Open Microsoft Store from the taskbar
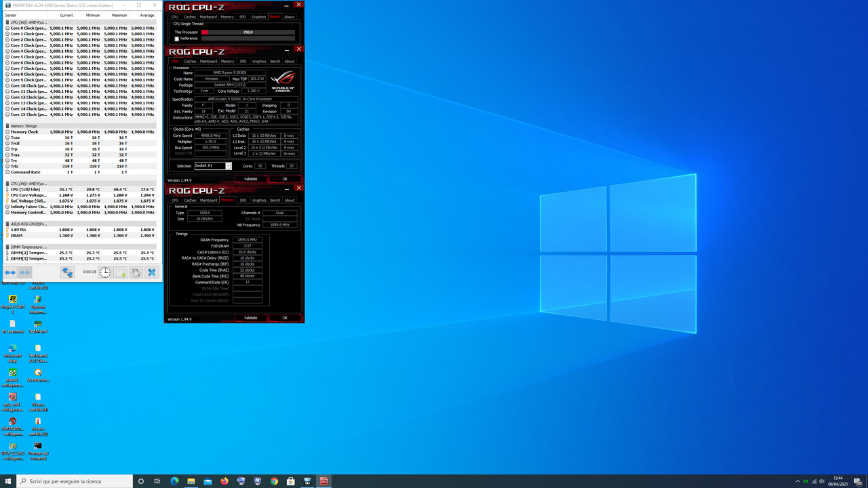The width and height of the screenshot is (868, 488). (290, 481)
